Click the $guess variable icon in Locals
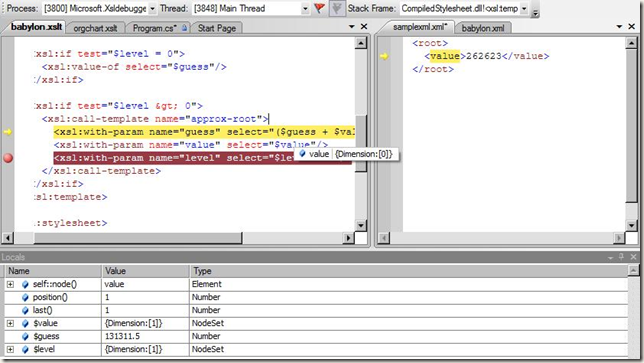 [25, 336]
